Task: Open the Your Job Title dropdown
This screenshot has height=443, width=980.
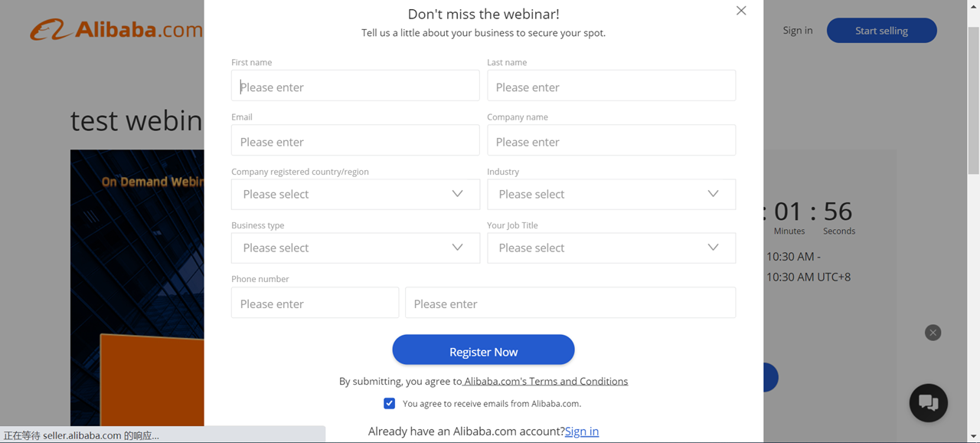Action: point(611,248)
